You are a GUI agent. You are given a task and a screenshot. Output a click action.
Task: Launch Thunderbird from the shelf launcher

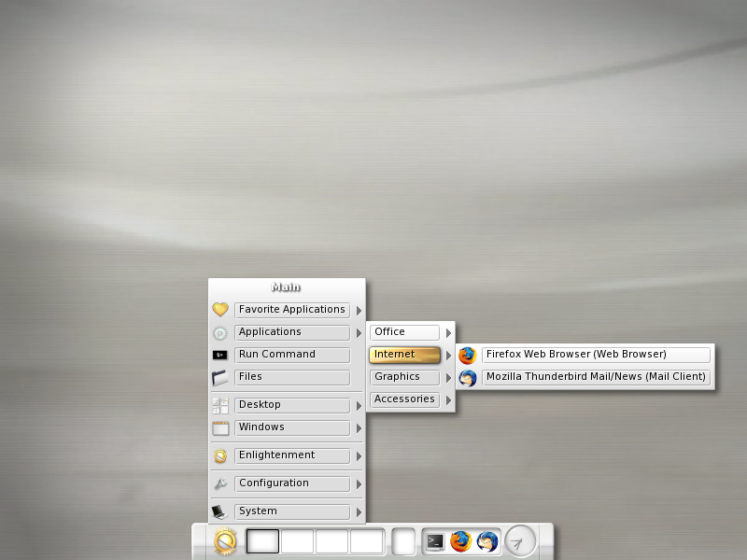point(486,541)
